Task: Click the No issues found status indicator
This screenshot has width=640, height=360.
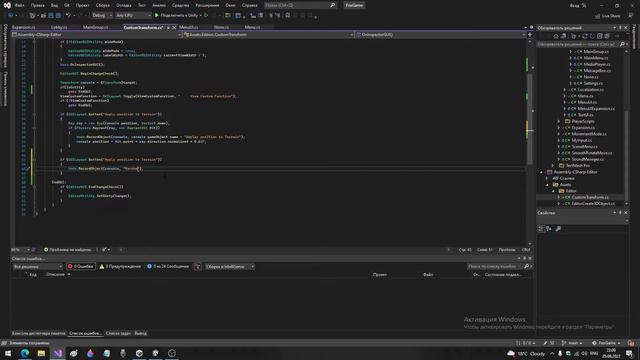Action: [x=68, y=249]
